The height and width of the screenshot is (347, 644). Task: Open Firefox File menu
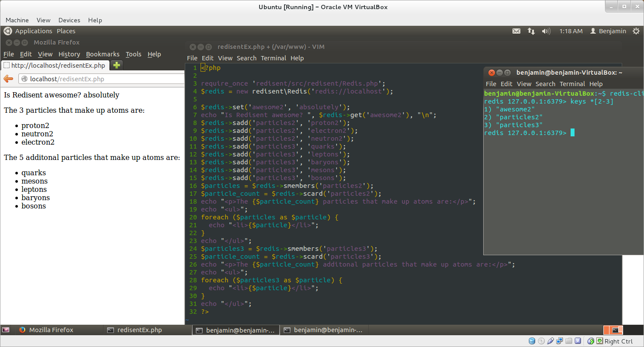9,54
